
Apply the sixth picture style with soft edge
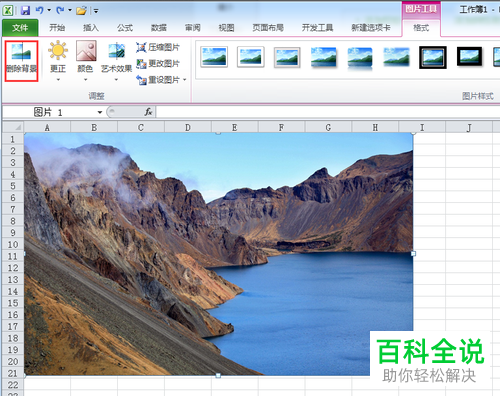396,57
